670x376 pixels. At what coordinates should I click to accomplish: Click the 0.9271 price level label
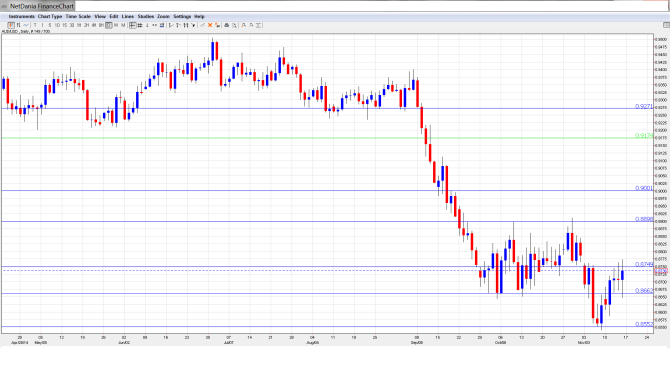point(644,106)
